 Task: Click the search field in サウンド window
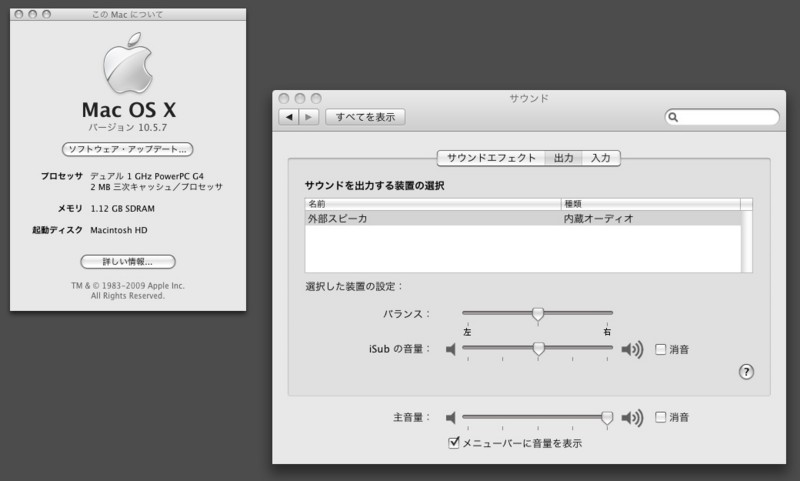tap(722, 117)
